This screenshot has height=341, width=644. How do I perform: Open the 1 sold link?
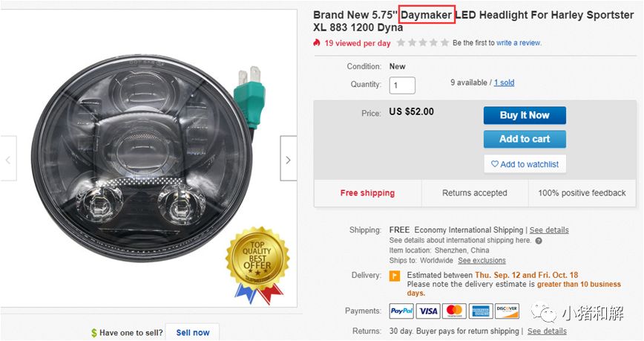pos(504,82)
